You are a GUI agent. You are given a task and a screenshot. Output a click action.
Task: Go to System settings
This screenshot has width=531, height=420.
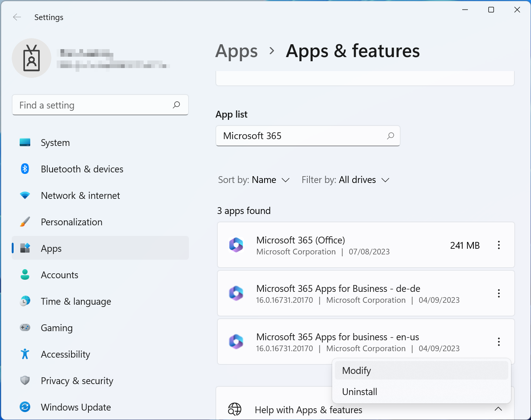click(100, 143)
